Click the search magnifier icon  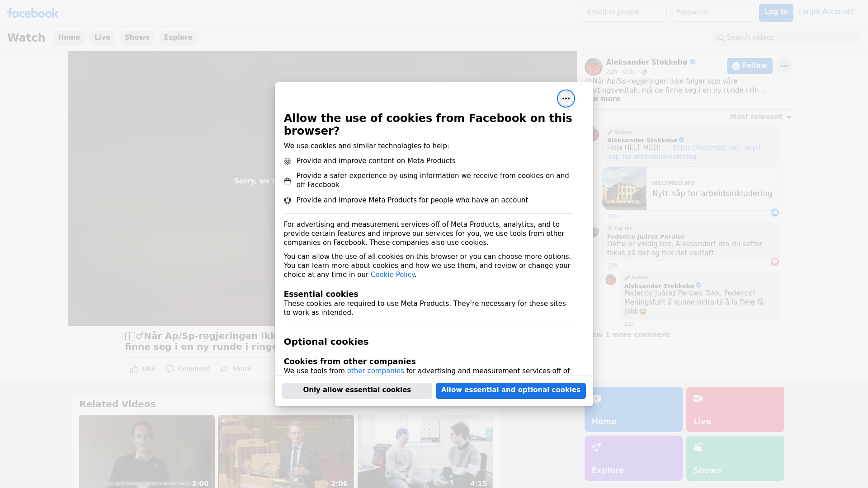[721, 38]
